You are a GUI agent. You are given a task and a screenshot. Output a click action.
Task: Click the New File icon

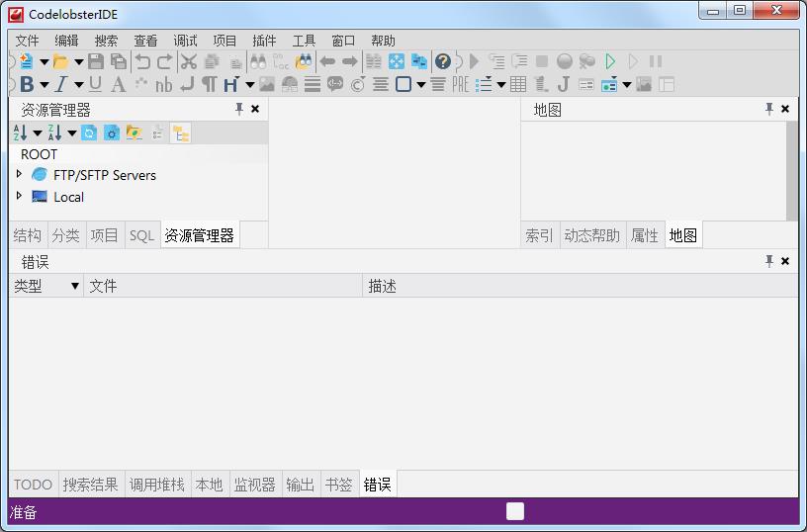(26, 61)
